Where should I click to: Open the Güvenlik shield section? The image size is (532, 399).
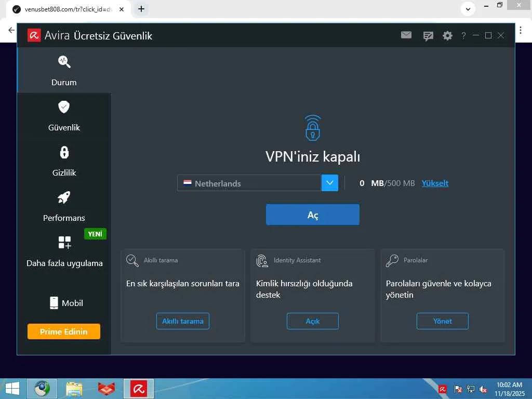click(64, 116)
